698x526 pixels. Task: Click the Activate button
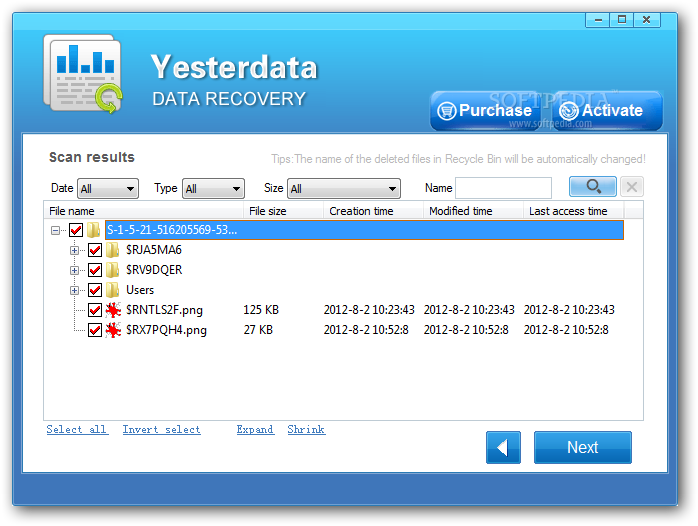tap(608, 111)
